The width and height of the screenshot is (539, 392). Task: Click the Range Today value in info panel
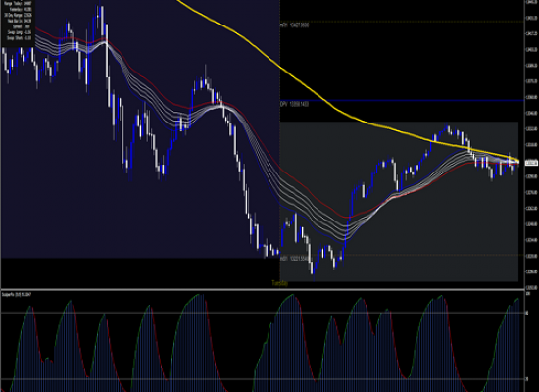point(28,3)
